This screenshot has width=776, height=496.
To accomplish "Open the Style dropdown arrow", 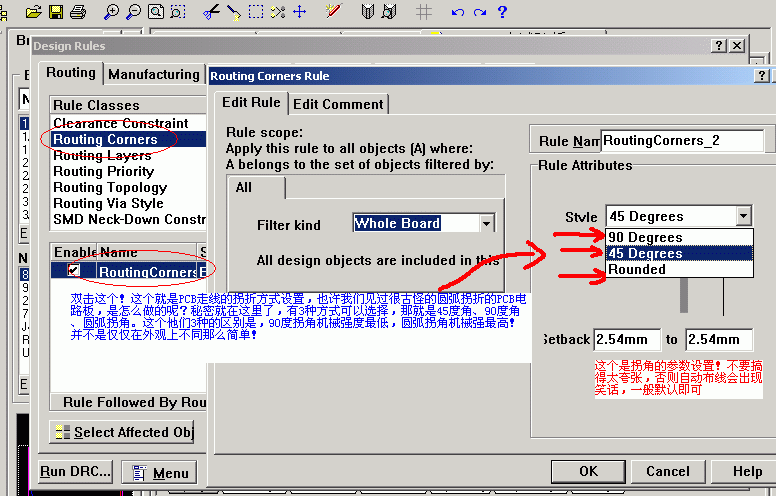I will (742, 216).
